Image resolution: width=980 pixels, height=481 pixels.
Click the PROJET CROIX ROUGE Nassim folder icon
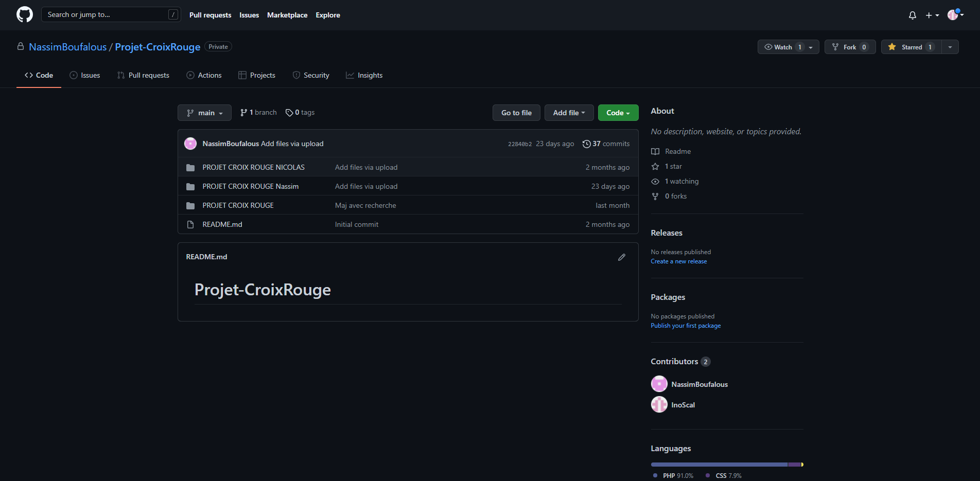point(190,187)
